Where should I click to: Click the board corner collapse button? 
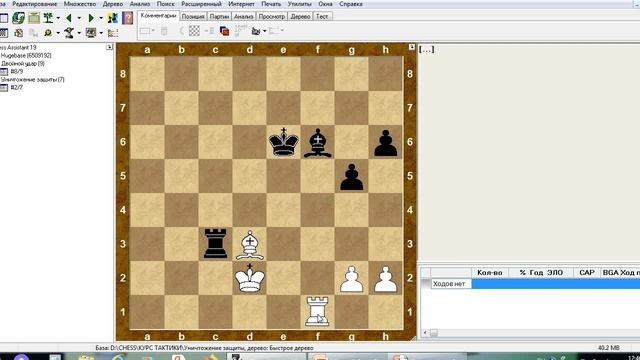pos(411,47)
